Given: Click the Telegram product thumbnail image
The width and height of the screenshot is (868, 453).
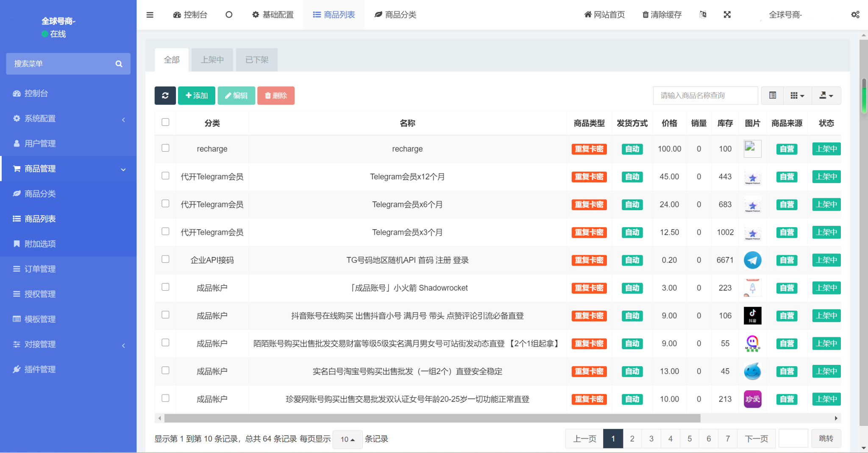Looking at the screenshot, I should tap(752, 260).
